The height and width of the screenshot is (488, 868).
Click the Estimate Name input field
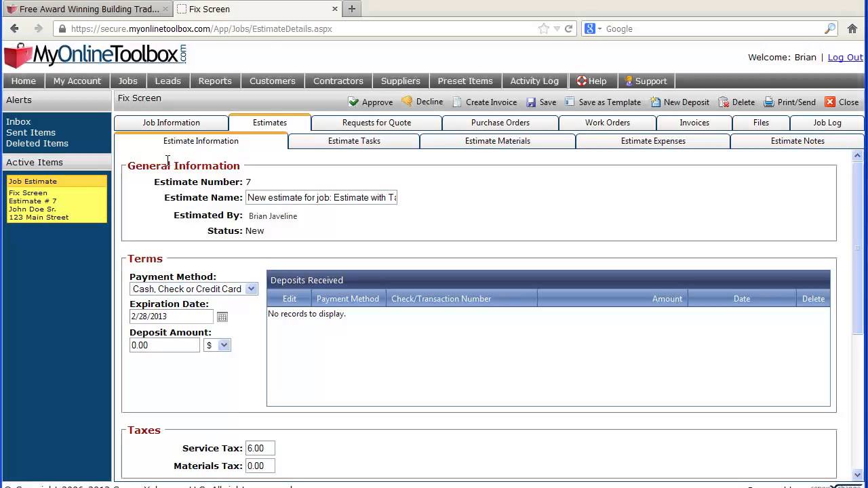tap(321, 197)
